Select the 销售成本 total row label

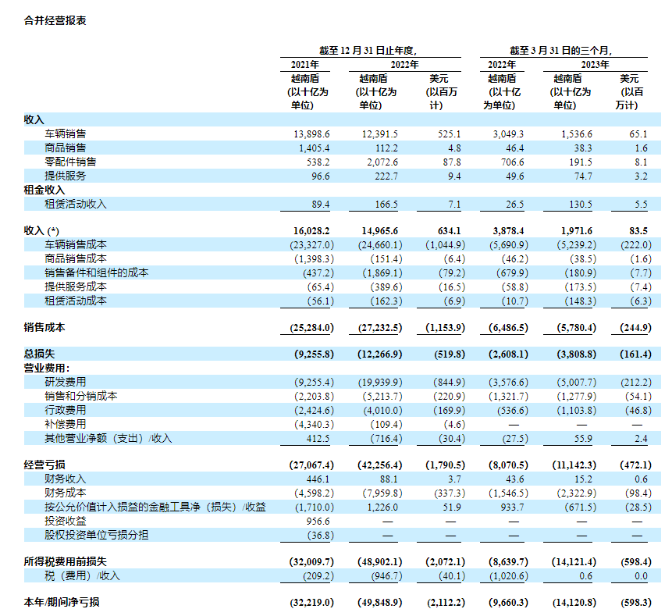tap(44, 327)
